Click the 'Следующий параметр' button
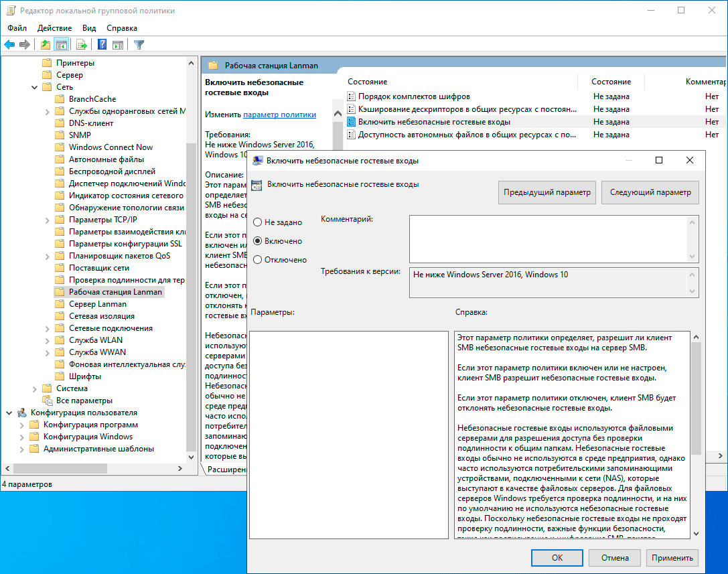The image size is (728, 574). point(650,192)
